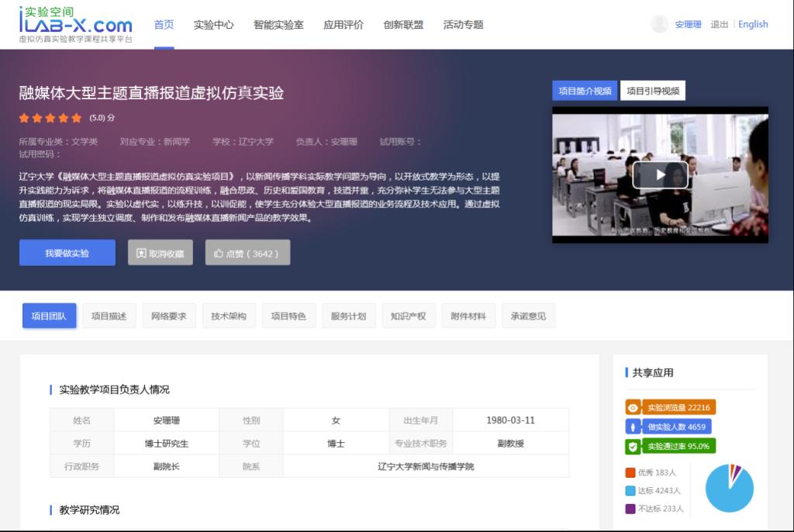Image resolution: width=794 pixels, height=532 pixels.
Task: Switch to the 项目描述 tab
Action: pos(109,316)
